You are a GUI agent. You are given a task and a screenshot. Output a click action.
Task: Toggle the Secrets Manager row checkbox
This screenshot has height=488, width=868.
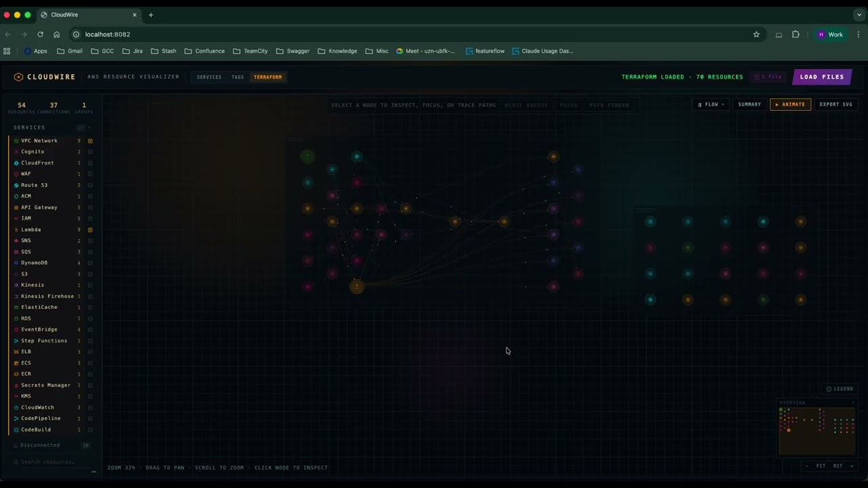(x=90, y=385)
